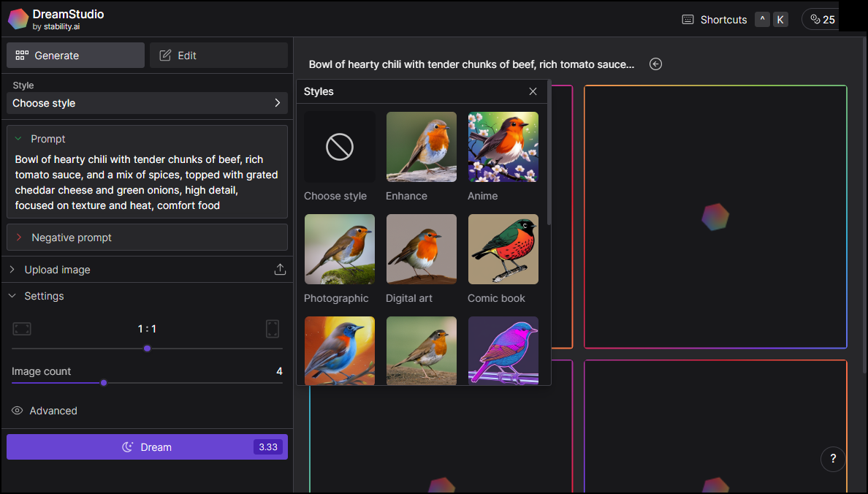Open the help question mark button

[x=833, y=459]
